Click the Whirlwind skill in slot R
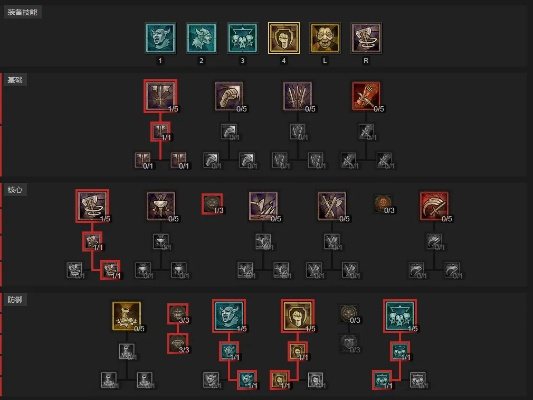This screenshot has width=533, height=400. pos(366,38)
